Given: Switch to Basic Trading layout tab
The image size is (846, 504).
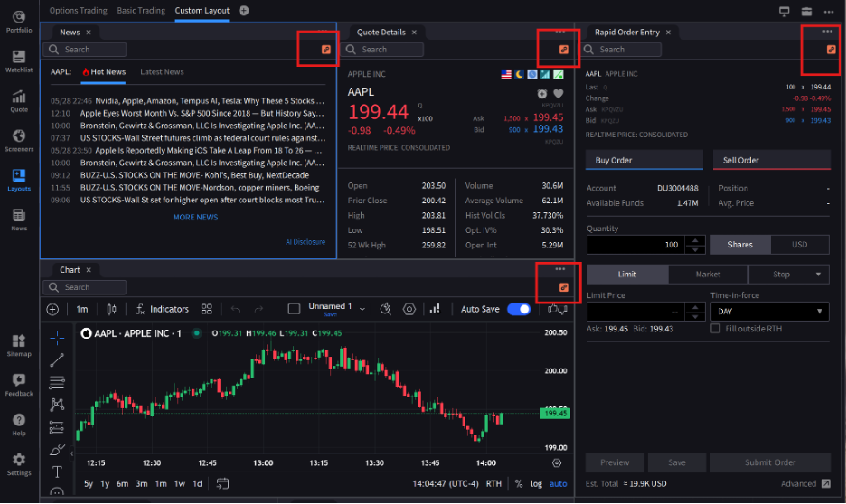Looking at the screenshot, I should pos(141,10).
